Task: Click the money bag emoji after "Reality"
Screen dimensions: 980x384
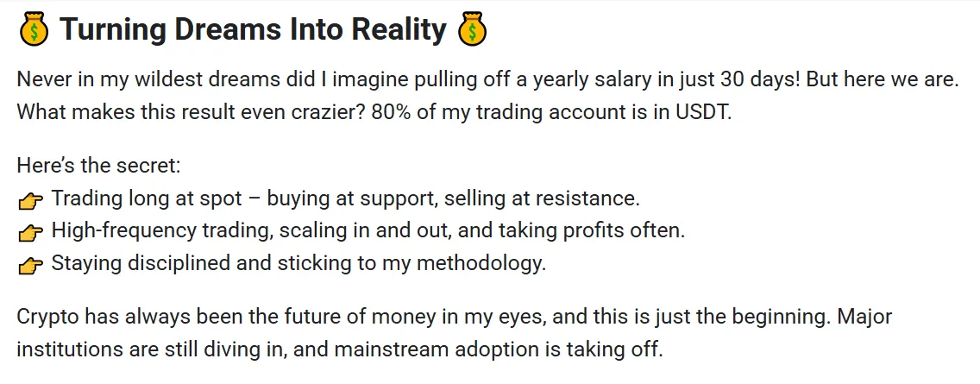Action: [472, 29]
